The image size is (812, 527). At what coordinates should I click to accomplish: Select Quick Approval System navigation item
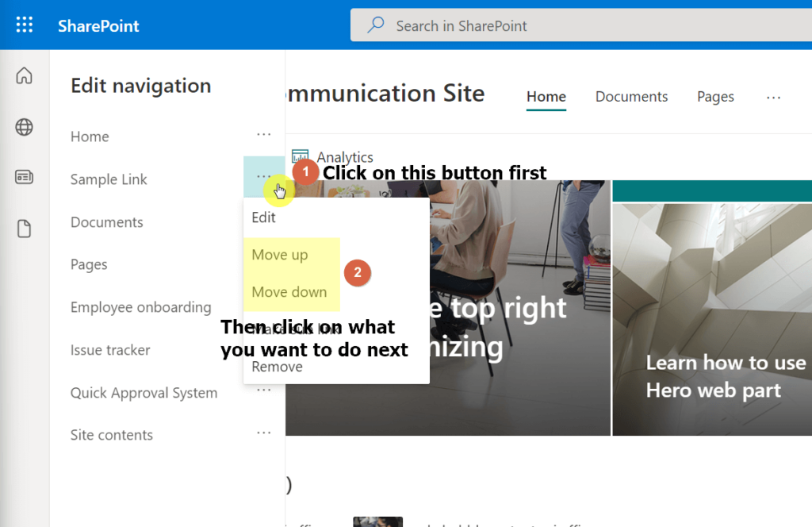pos(144,393)
